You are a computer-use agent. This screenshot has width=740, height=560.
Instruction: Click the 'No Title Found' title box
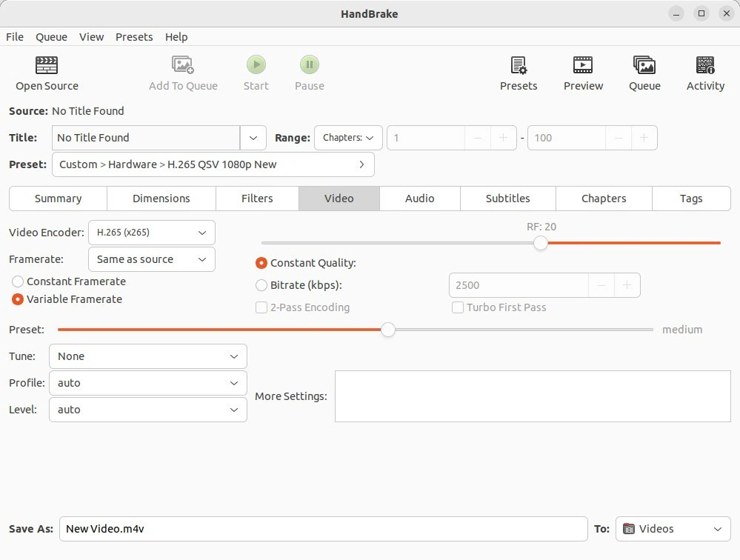point(146,138)
